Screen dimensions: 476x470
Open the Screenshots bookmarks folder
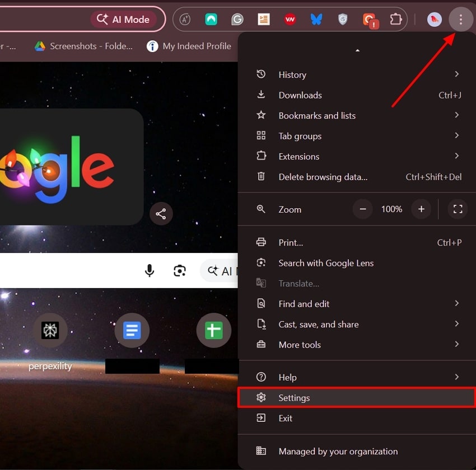point(83,46)
